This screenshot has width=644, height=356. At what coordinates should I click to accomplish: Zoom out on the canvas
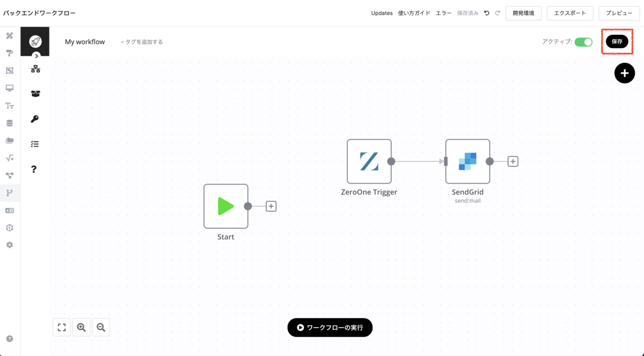101,328
